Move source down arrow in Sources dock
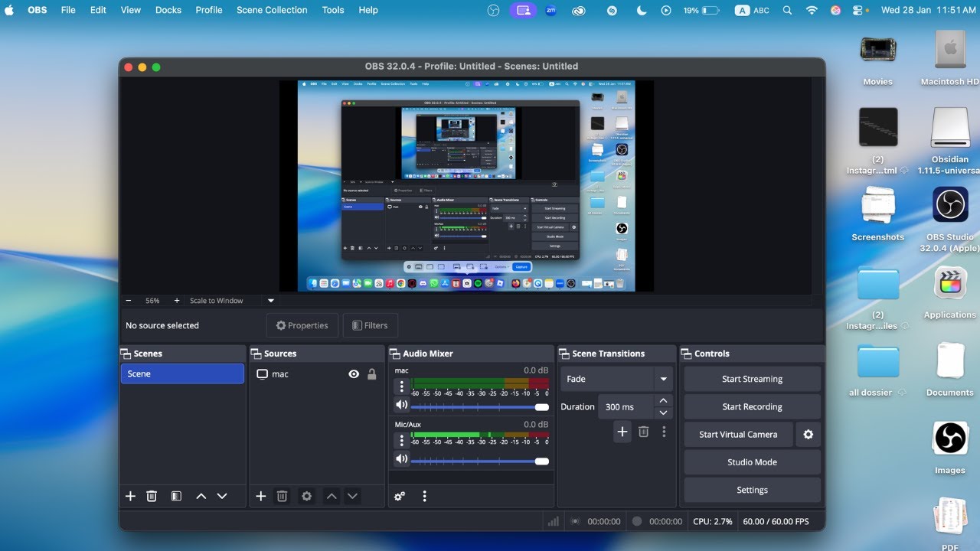This screenshot has height=551, width=980. point(352,496)
